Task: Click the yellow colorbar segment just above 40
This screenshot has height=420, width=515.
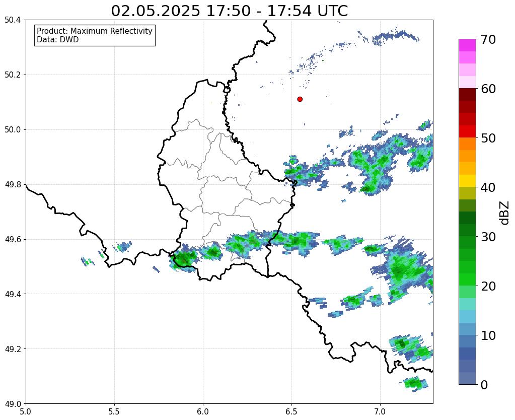Action: pos(467,181)
